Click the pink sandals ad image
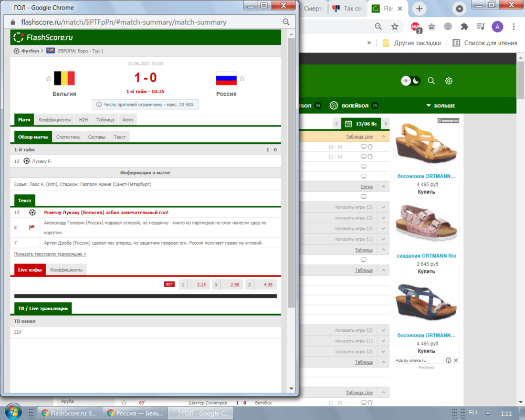Screen dimensions: 525x420 tap(426, 223)
